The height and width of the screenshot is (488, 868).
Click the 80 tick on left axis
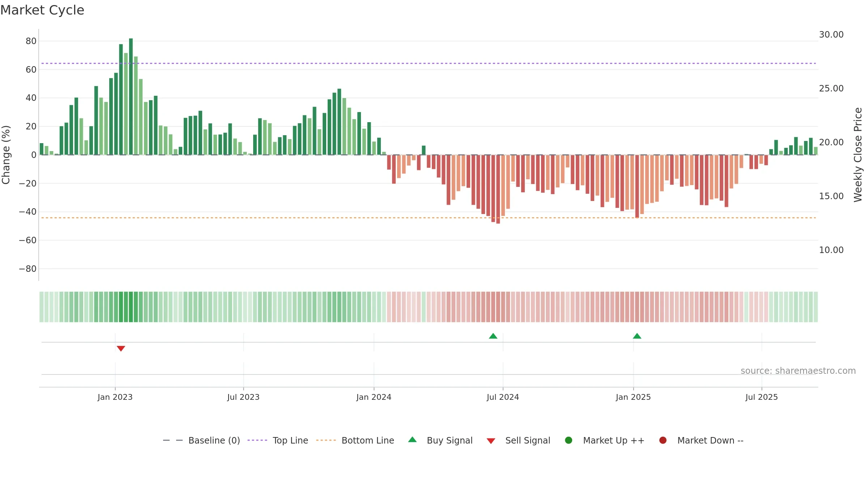coord(31,41)
